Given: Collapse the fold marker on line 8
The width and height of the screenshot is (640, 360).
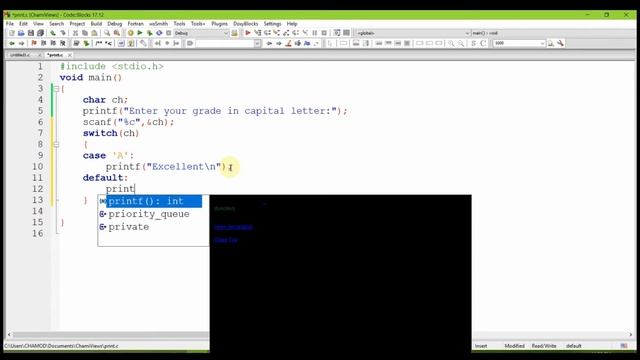Looking at the screenshot, I should point(56,144).
